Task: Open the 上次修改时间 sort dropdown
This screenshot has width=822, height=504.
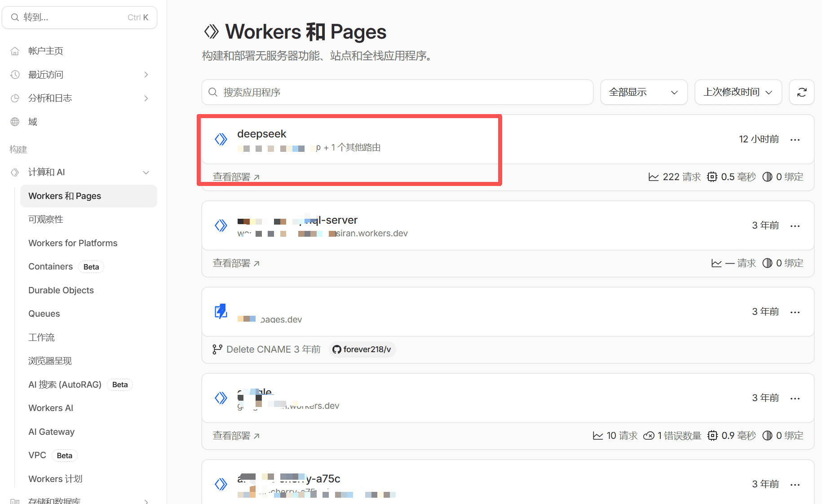Action: [738, 92]
